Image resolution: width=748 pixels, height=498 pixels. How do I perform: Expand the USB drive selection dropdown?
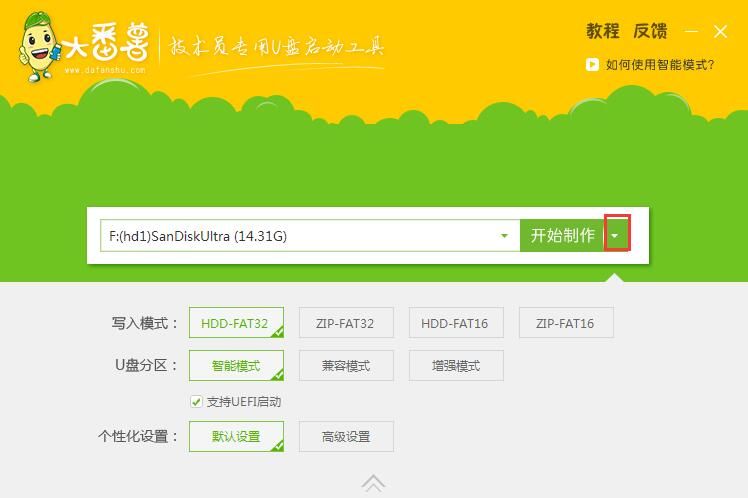504,236
